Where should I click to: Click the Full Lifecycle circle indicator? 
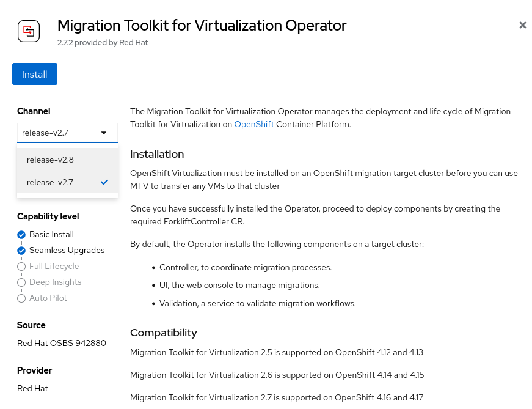pyautogui.click(x=22, y=267)
